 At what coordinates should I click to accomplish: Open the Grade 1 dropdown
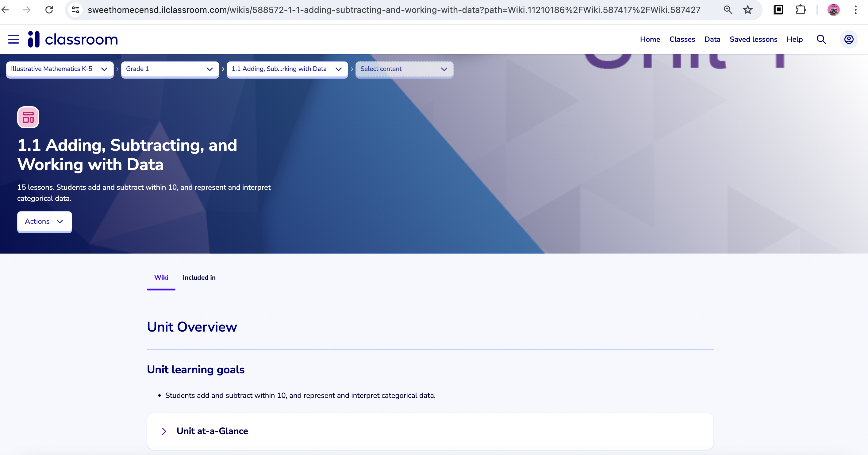click(170, 69)
